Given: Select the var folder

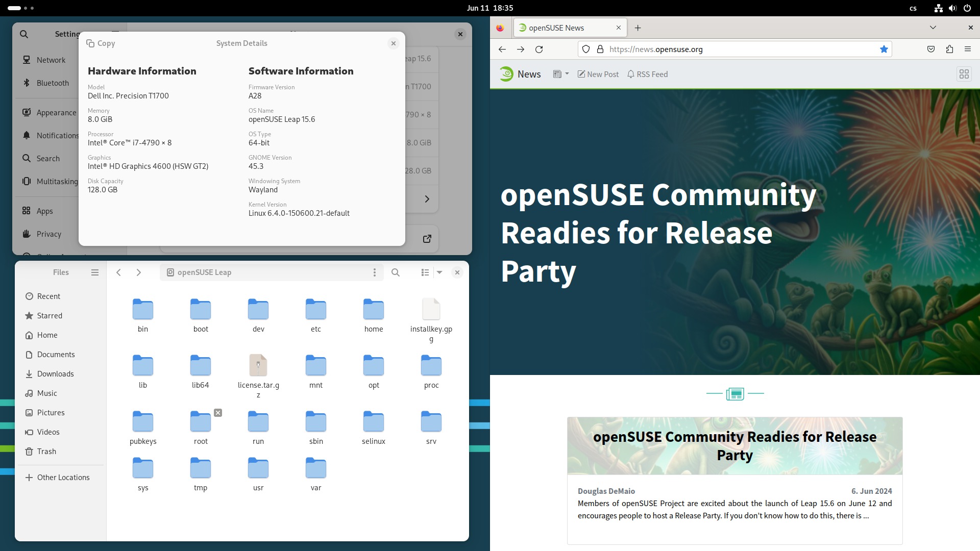Looking at the screenshot, I should point(316,474).
